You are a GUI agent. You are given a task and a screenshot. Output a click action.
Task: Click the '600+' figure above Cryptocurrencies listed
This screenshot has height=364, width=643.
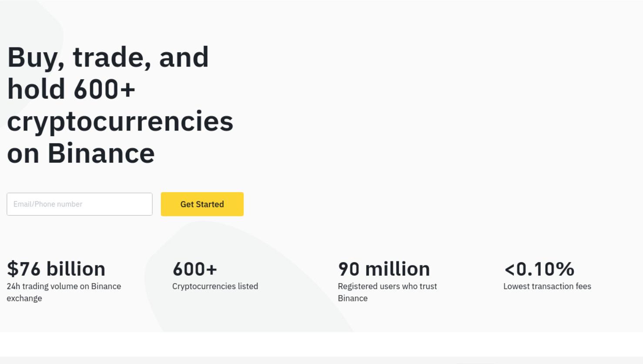click(195, 269)
